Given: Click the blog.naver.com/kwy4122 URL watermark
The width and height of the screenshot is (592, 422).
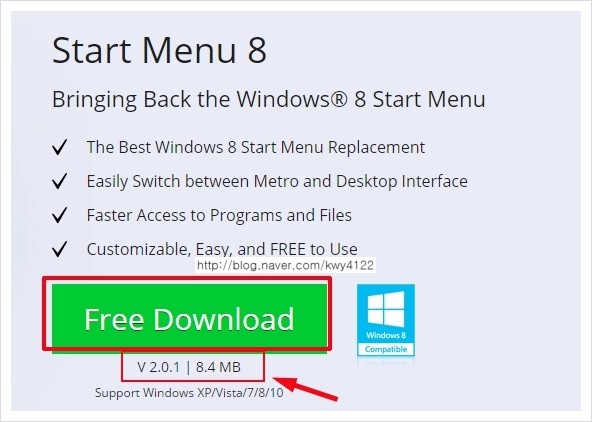Looking at the screenshot, I should [285, 265].
